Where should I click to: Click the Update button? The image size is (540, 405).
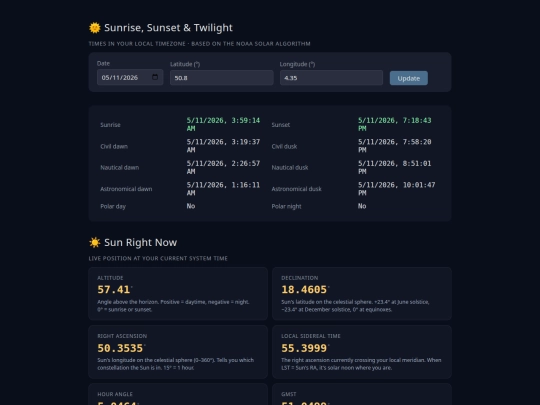[409, 78]
